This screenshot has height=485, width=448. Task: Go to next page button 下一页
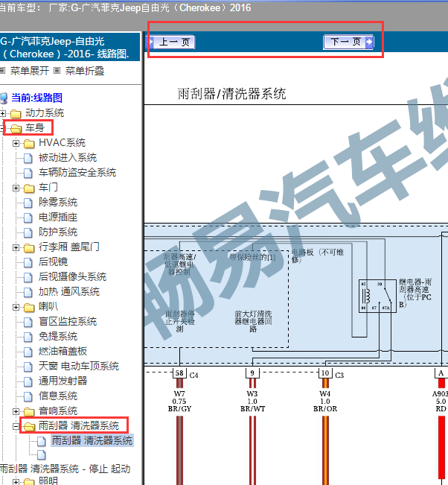pos(348,42)
